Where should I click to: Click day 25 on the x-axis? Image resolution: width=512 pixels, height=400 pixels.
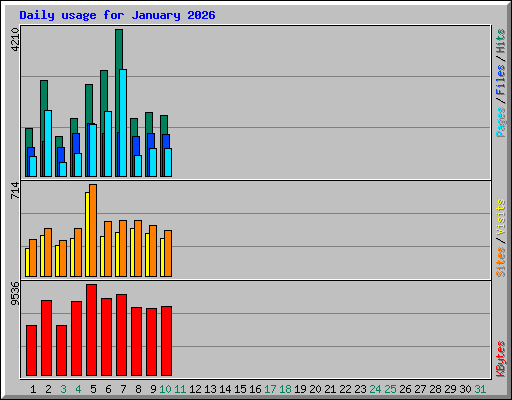390,389
